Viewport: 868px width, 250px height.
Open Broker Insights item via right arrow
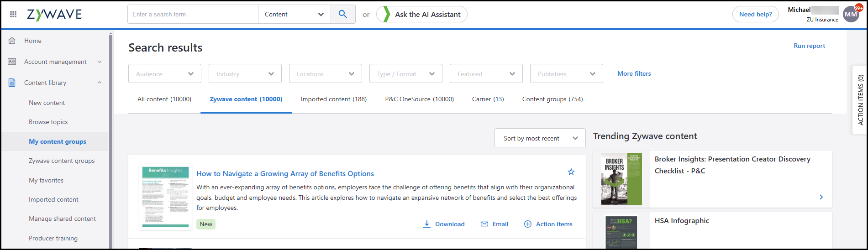[821, 197]
